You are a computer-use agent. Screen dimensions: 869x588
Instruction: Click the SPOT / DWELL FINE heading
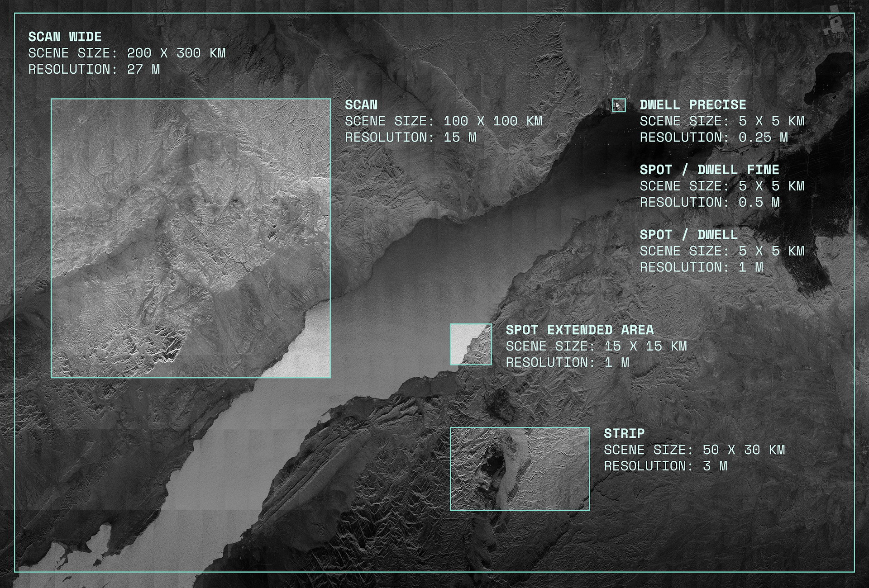(709, 170)
